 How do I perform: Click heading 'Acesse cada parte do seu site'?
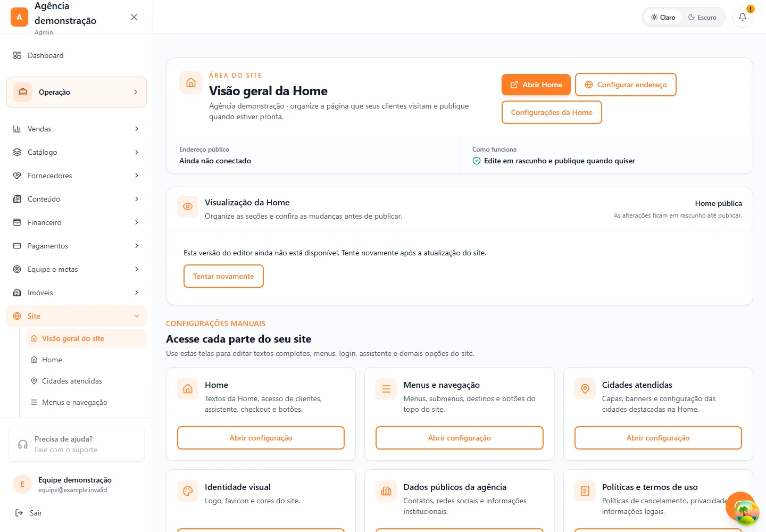239,339
